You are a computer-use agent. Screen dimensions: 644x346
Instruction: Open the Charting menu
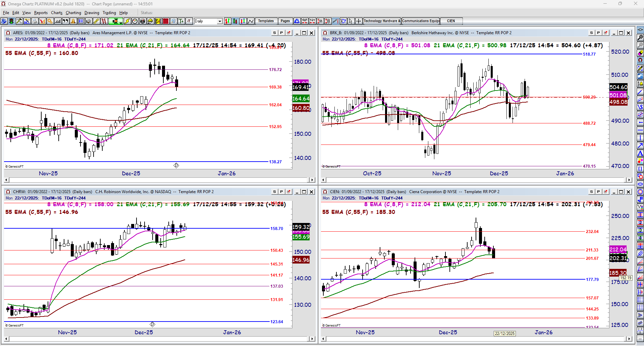pyautogui.click(x=73, y=13)
